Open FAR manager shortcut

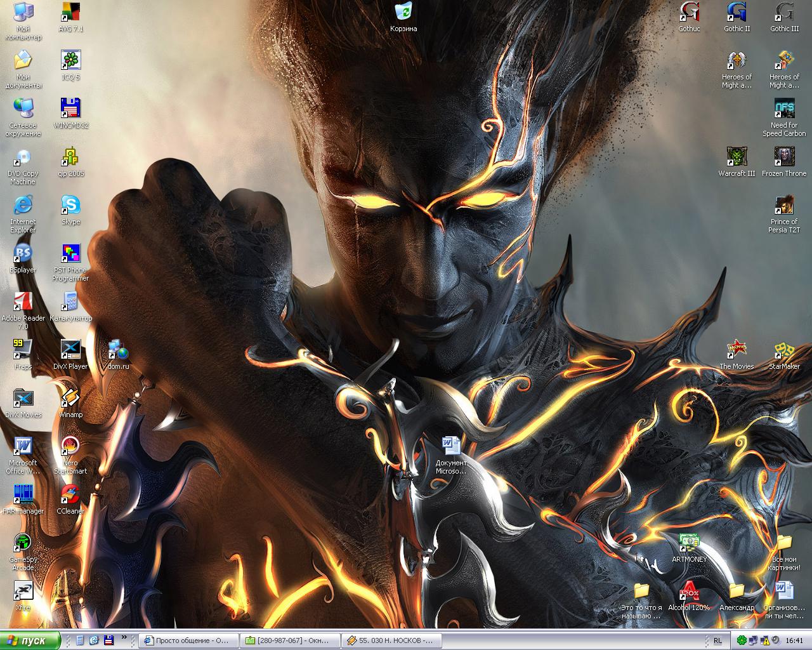pyautogui.click(x=23, y=500)
